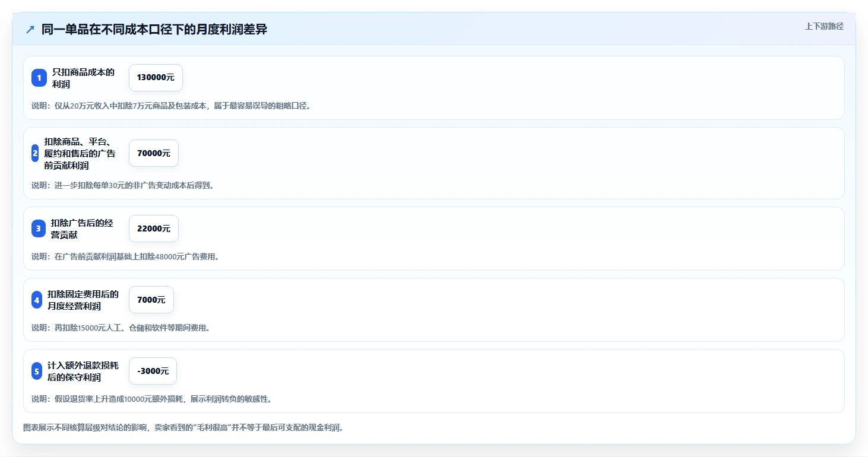This screenshot has height=457, width=868.
Task: Click the number 5 step badge
Action: [37, 371]
